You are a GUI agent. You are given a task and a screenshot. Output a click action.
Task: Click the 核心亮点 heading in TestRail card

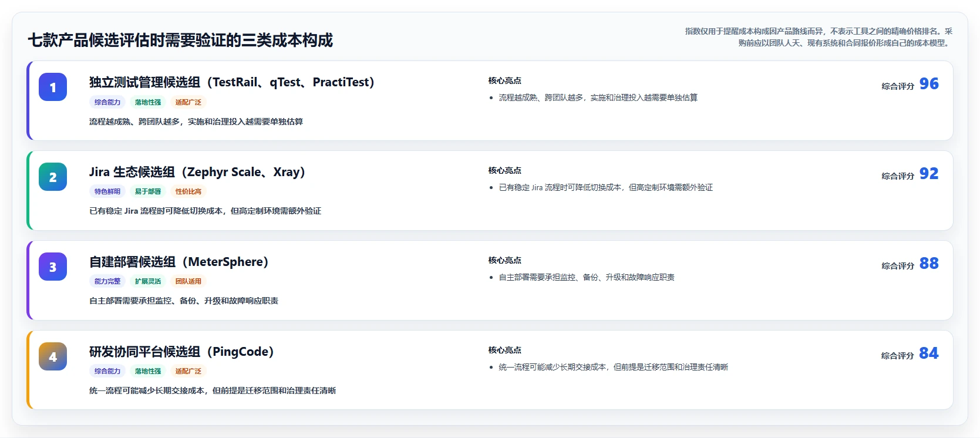coord(505,80)
